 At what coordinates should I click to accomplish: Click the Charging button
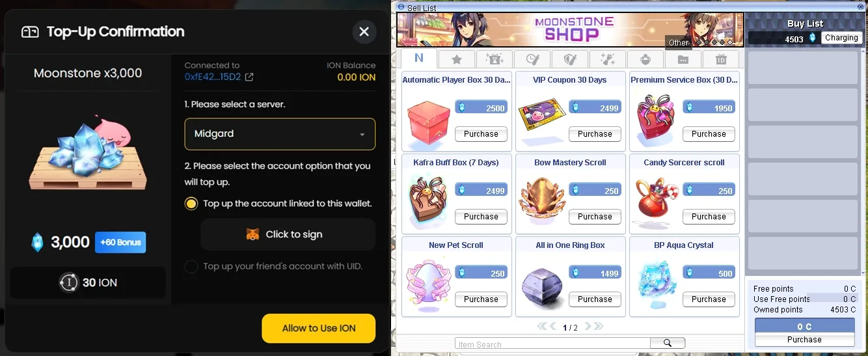(x=841, y=38)
